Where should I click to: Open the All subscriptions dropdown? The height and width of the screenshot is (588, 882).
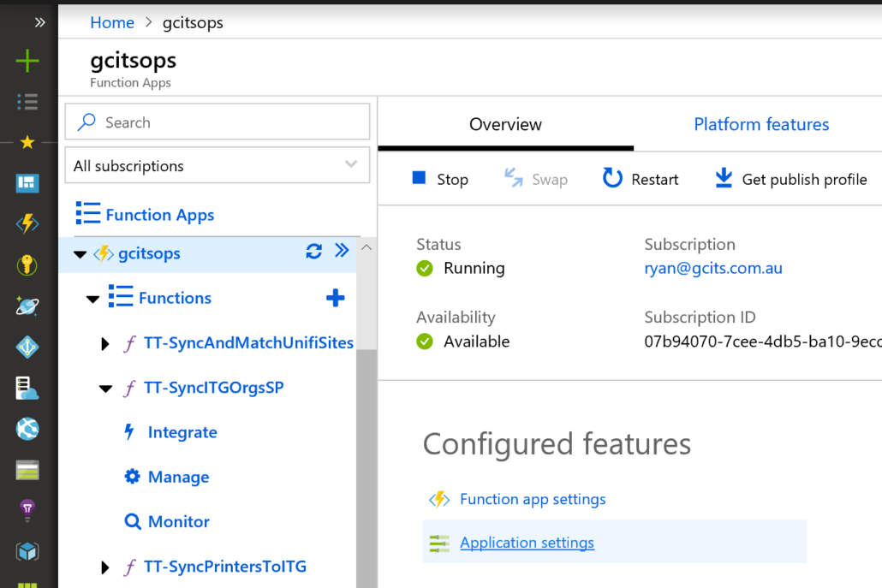218,165
